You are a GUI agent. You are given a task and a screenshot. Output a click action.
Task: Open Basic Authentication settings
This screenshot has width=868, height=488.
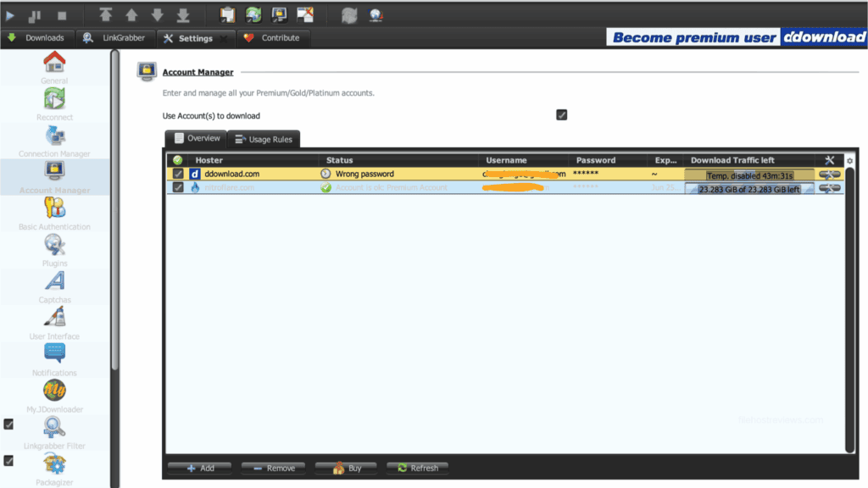[x=54, y=213]
